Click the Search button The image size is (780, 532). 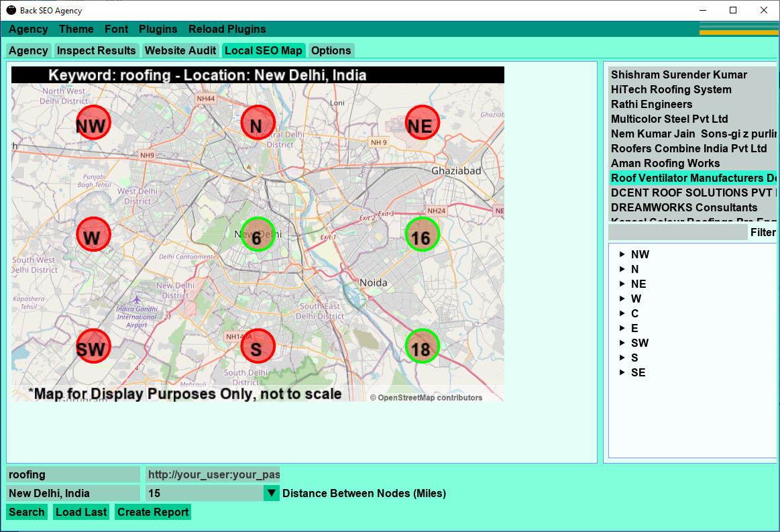click(x=27, y=512)
